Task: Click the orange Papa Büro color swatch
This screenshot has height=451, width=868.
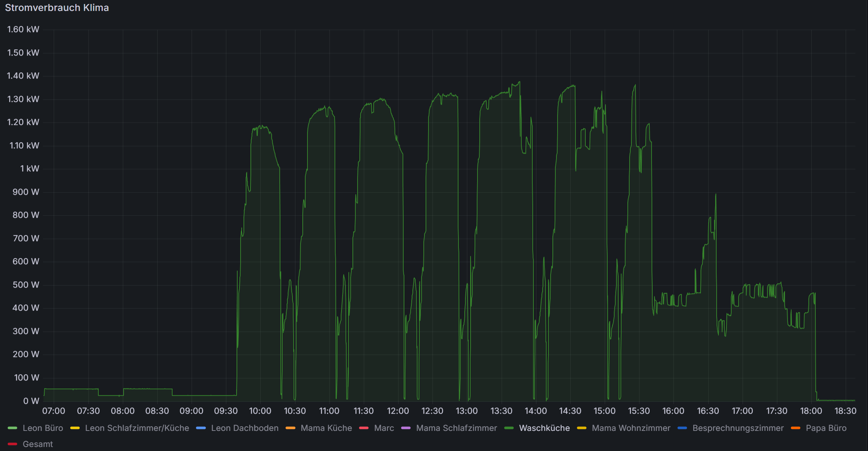Action: click(796, 428)
